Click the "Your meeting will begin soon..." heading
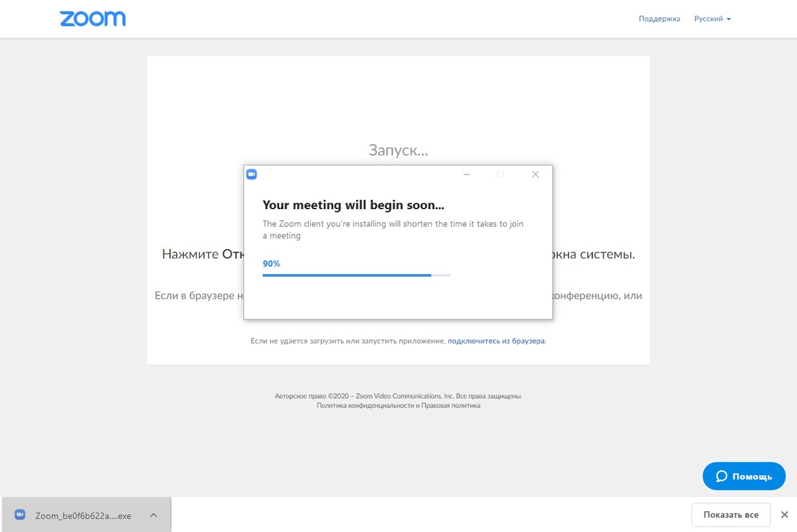 [x=353, y=205]
